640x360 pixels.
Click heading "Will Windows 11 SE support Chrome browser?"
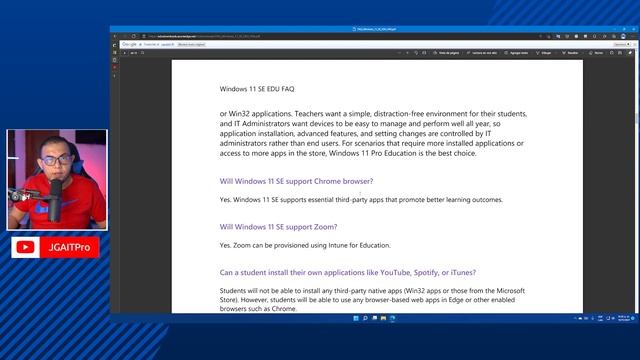pyautogui.click(x=296, y=181)
